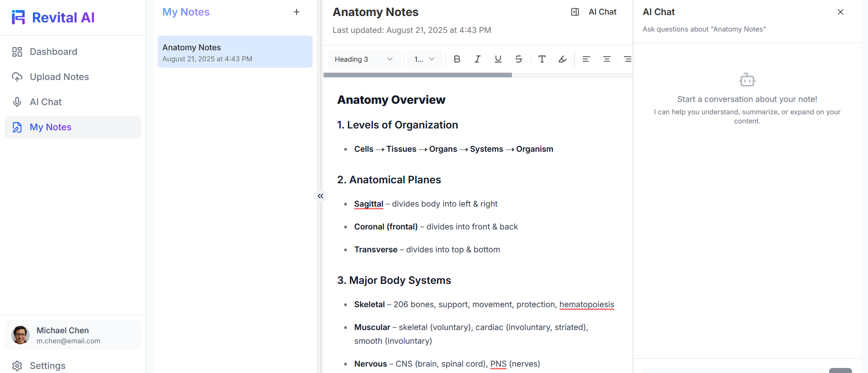This screenshot has width=868, height=373.
Task: Toggle underline text formatting
Action: tap(498, 59)
